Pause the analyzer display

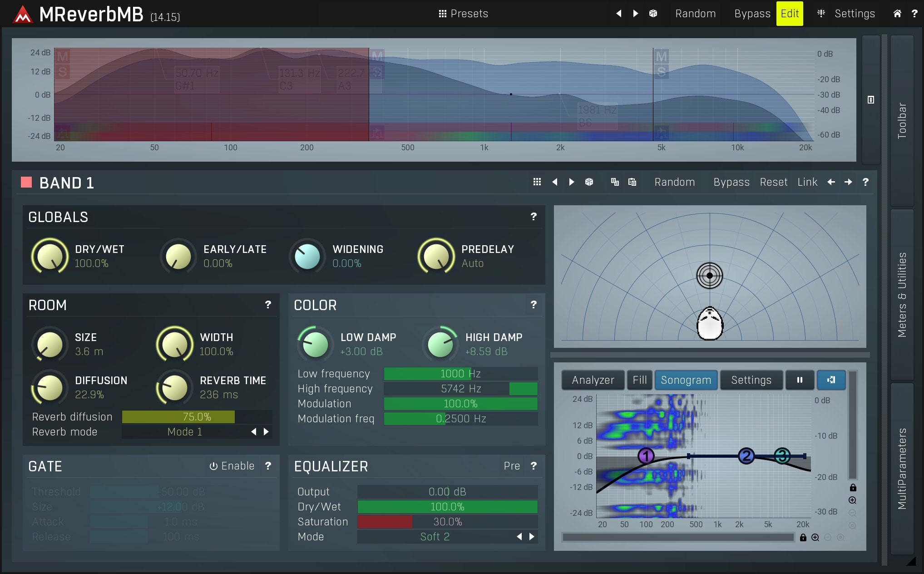coord(800,380)
